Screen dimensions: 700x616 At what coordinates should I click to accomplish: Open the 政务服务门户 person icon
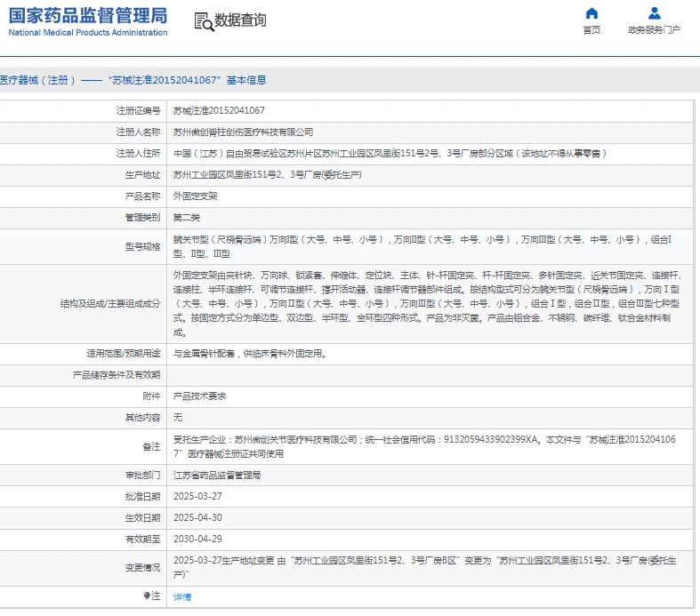(654, 13)
